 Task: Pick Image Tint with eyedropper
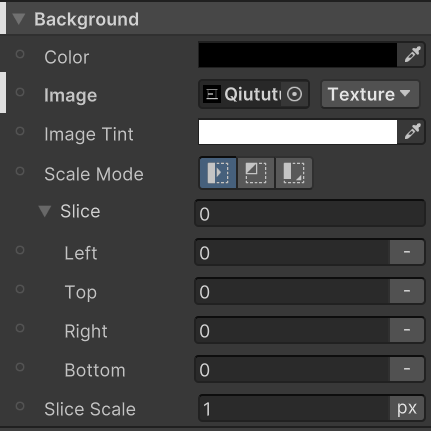pyautogui.click(x=412, y=132)
